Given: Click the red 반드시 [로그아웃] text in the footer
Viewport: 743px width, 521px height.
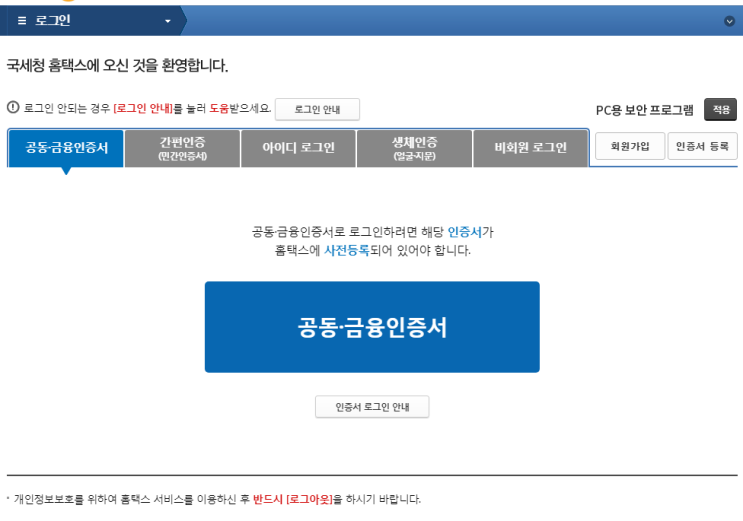Looking at the screenshot, I should [x=293, y=499].
